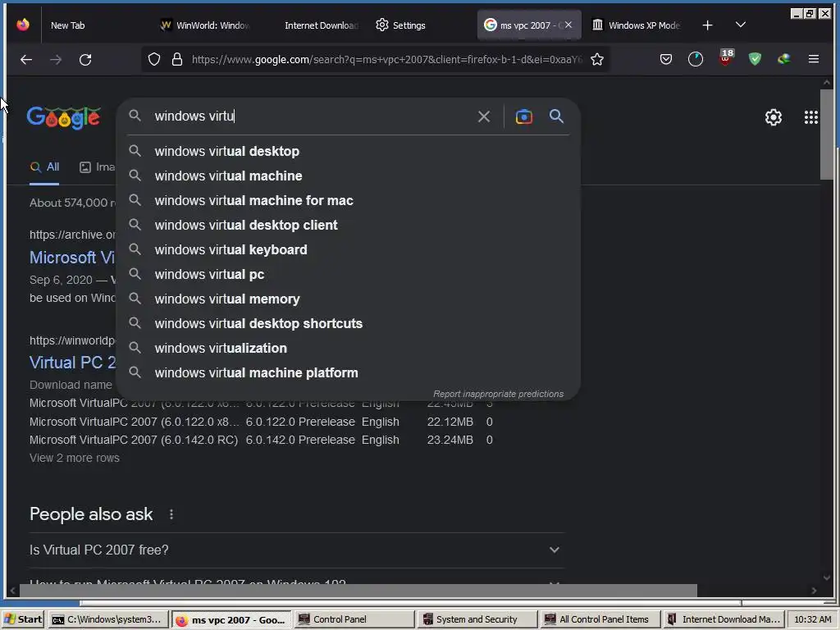Click the Google holiday logo
Image resolution: width=840 pixels, height=630 pixels.
[63, 117]
